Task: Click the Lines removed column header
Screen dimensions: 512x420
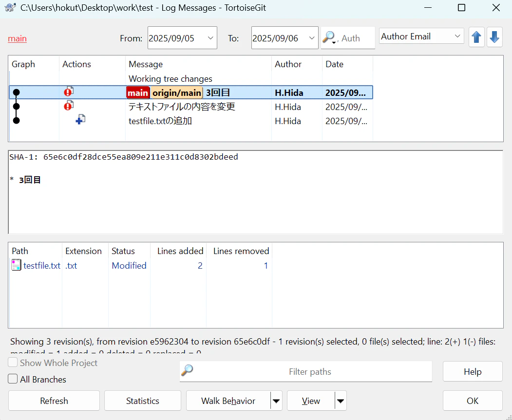Action: pos(239,251)
